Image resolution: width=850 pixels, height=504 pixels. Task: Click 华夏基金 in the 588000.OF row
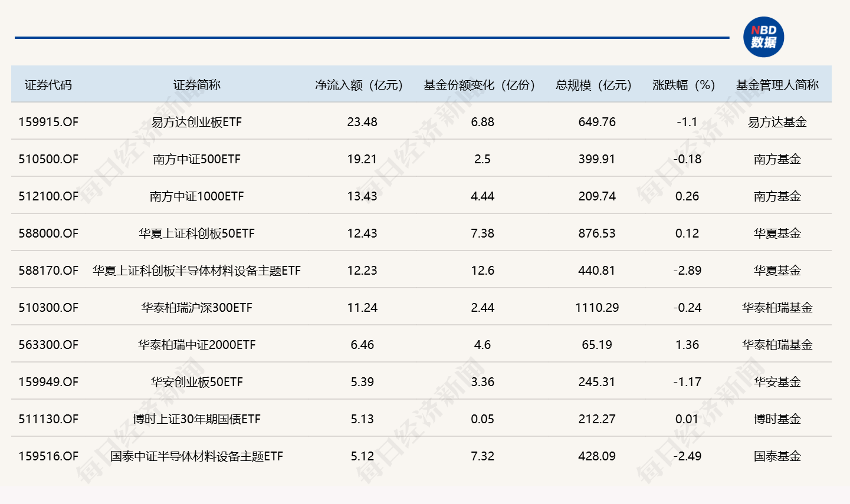[x=777, y=233]
